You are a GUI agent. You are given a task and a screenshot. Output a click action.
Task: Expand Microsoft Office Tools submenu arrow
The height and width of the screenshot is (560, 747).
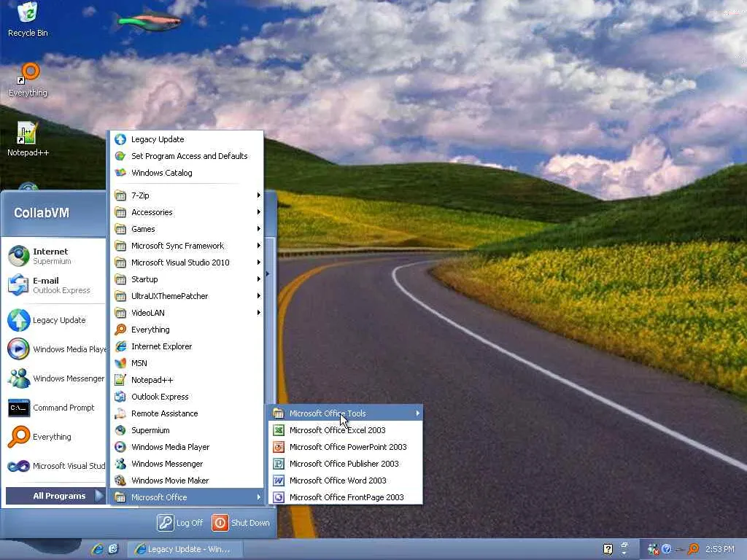pos(418,413)
